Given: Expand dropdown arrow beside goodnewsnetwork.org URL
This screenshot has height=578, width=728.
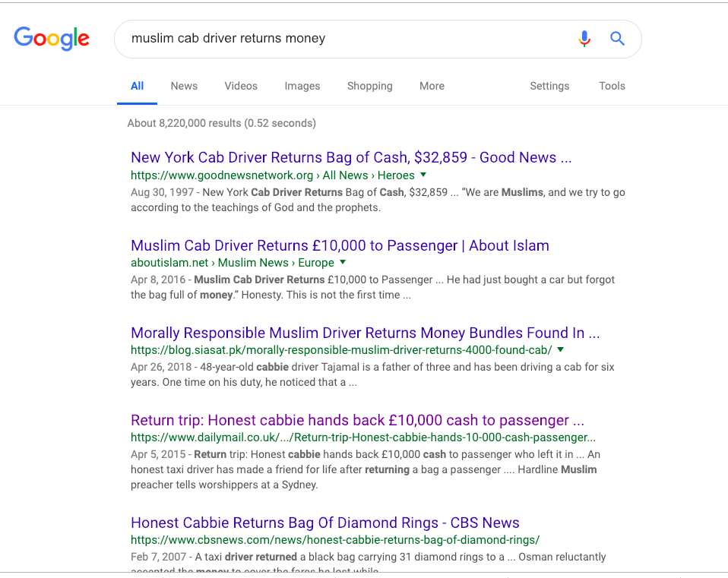Looking at the screenshot, I should pyautogui.click(x=423, y=175).
